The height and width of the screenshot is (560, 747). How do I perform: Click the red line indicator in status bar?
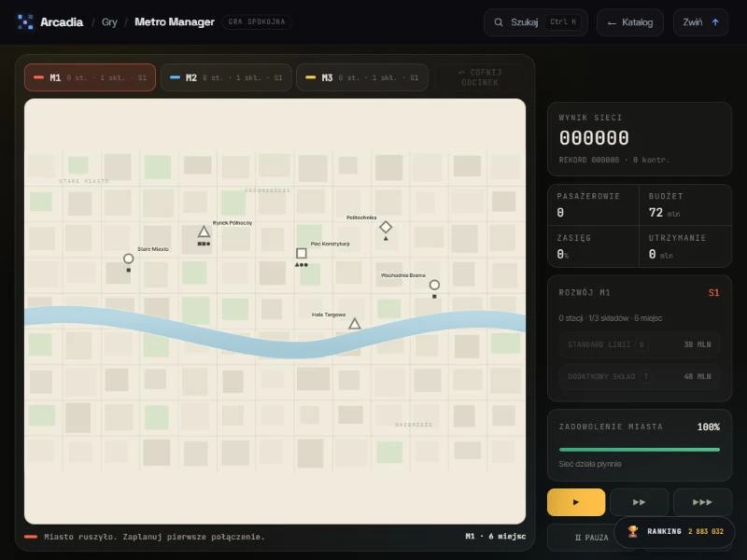point(31,537)
